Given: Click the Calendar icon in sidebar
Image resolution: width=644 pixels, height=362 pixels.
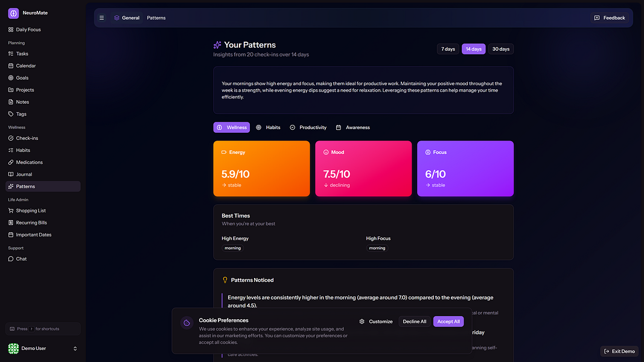Looking at the screenshot, I should (11, 66).
